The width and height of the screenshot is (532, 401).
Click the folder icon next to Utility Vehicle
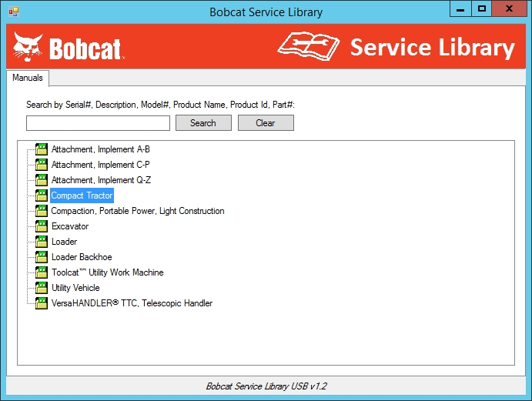(42, 288)
